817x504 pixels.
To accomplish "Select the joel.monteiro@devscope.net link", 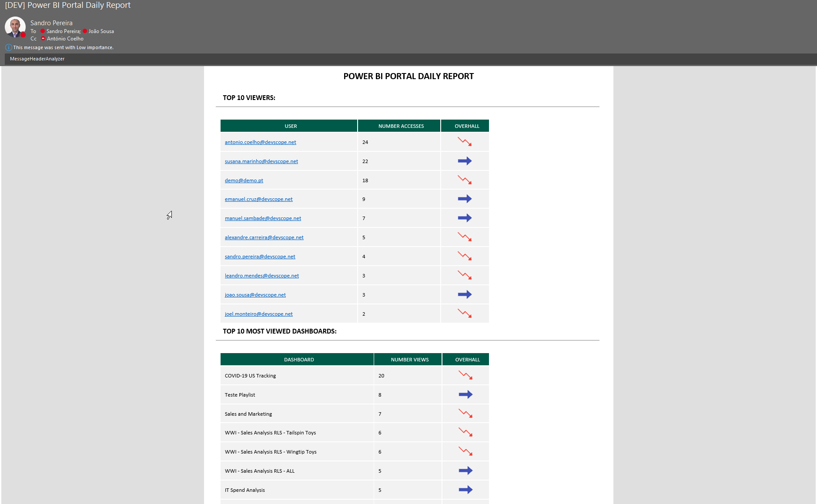I will click(258, 314).
